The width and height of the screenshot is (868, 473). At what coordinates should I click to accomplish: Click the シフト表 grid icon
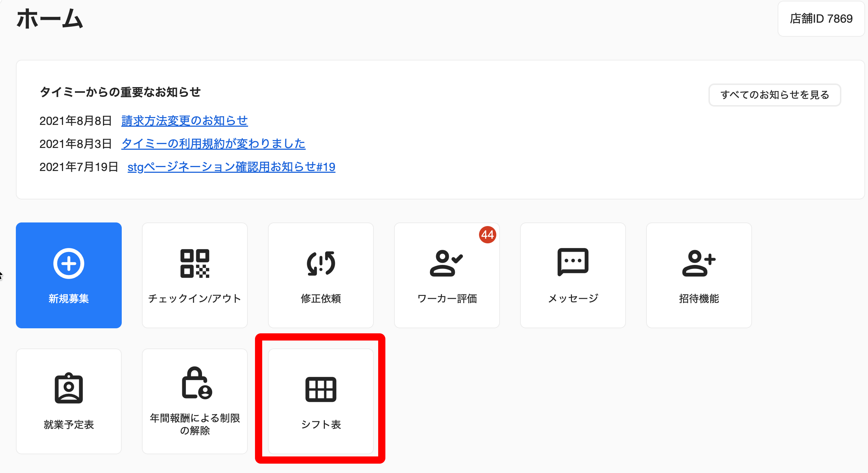(321, 389)
